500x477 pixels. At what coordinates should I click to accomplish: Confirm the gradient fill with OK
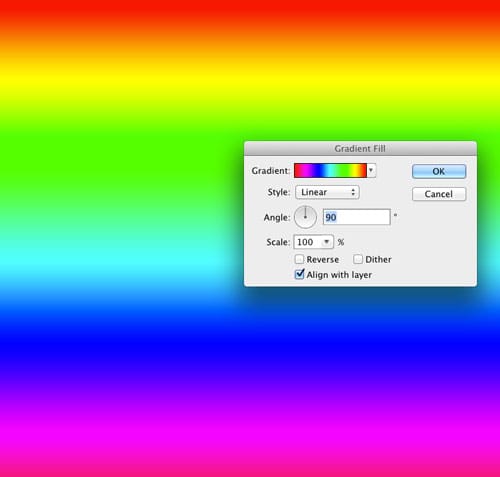pyautogui.click(x=439, y=171)
